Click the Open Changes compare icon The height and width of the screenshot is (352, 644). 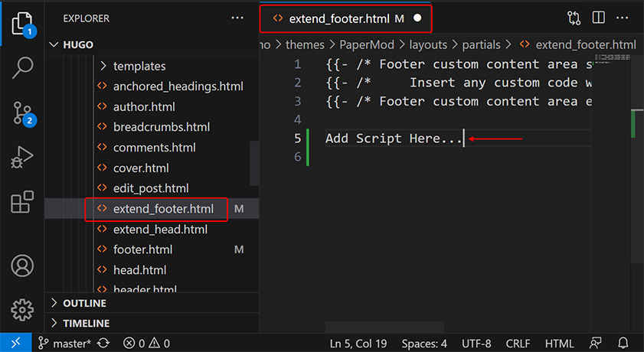click(x=574, y=18)
